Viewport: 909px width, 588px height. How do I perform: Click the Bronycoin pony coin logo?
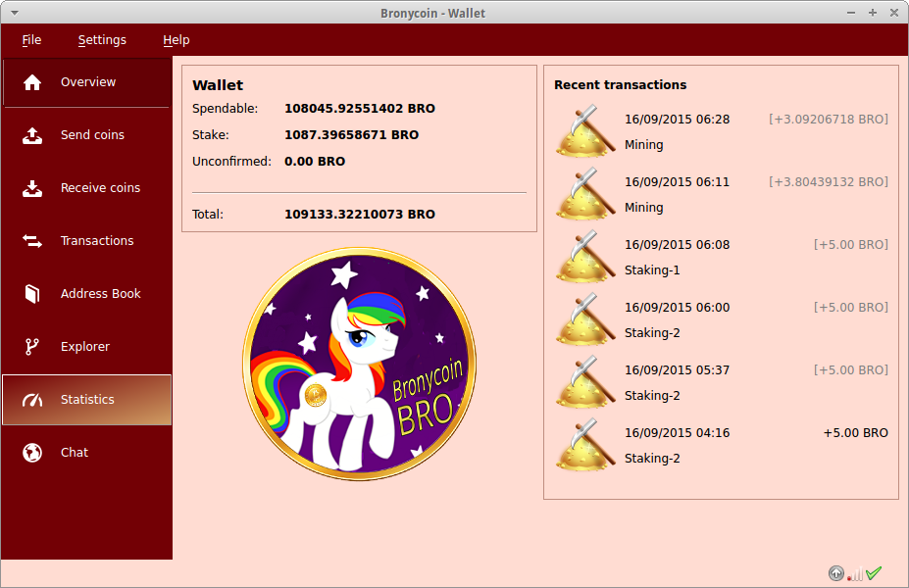click(360, 364)
